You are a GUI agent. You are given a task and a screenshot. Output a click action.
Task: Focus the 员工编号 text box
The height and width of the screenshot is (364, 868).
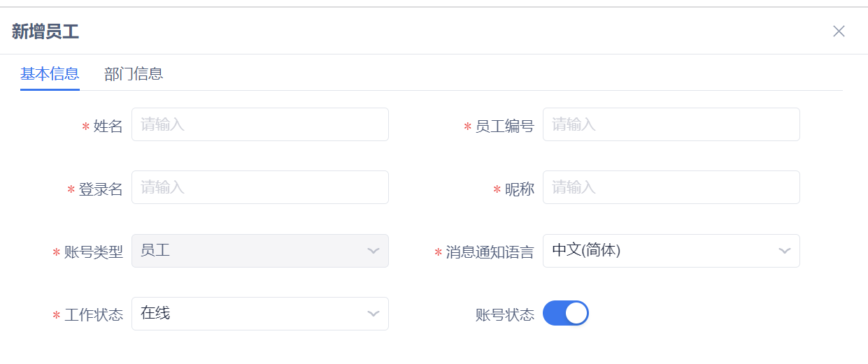coord(671,124)
